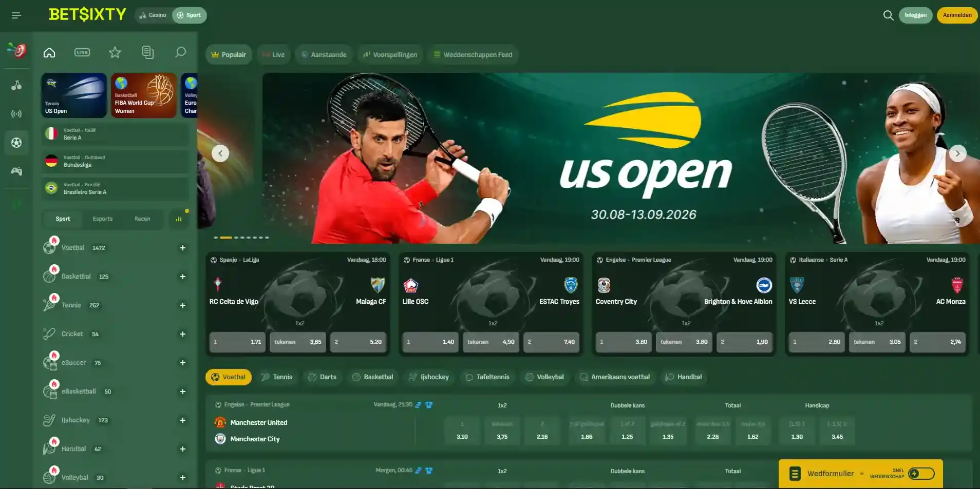The height and width of the screenshot is (489, 980).
Task: Expand the Basketbal sport category
Action: pos(182,277)
